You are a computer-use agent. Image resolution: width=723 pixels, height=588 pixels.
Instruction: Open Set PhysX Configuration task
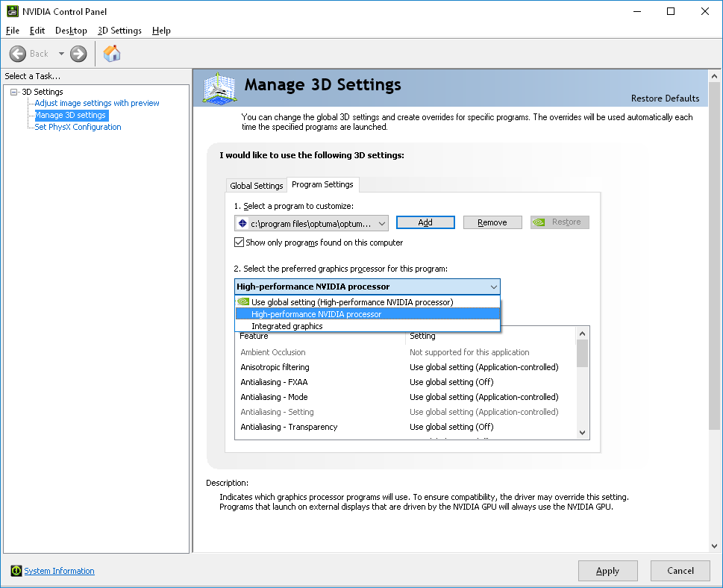[78, 127]
